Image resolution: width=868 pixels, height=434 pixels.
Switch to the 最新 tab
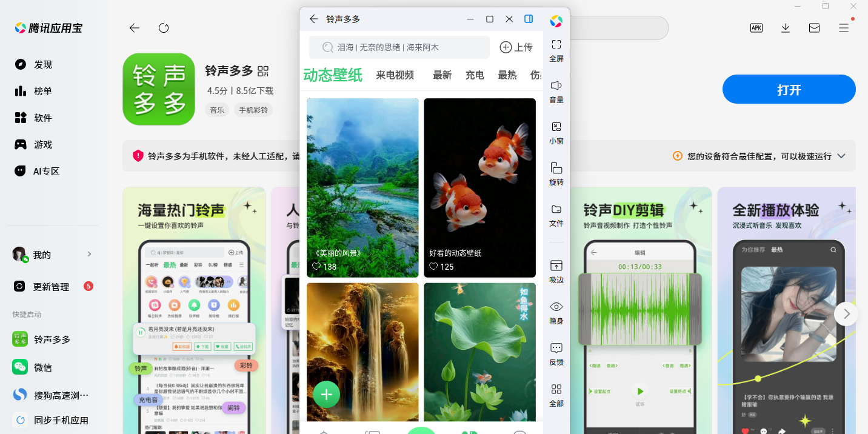click(442, 75)
